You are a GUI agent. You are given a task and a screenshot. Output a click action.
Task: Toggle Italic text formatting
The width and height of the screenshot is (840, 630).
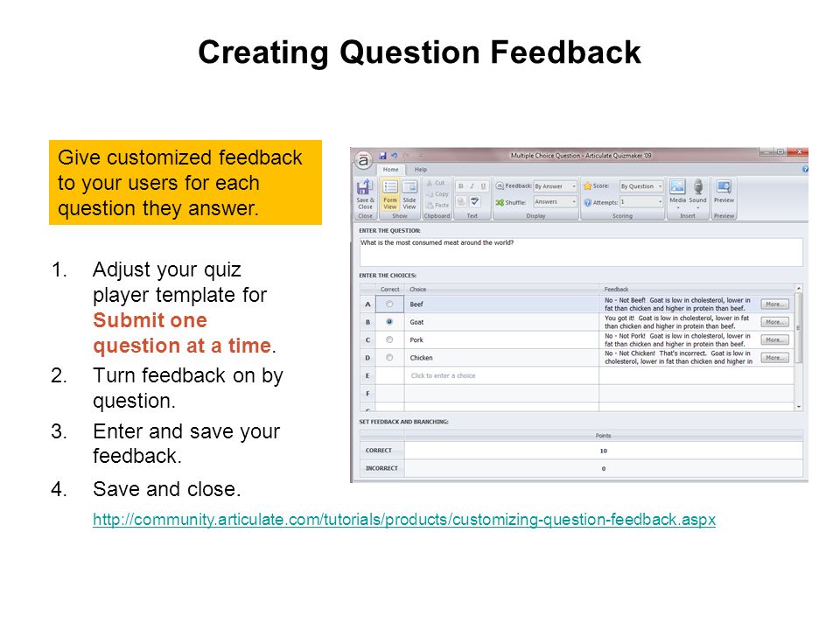tap(472, 185)
